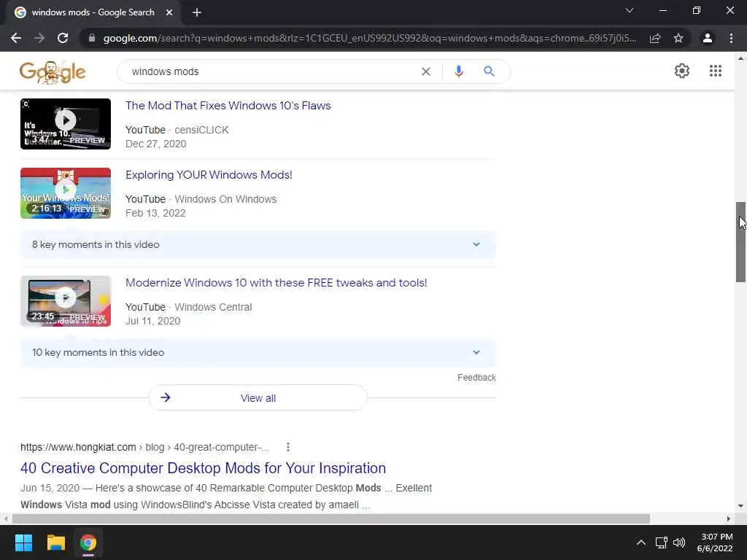Click the browser forward arrow

[x=39, y=38]
